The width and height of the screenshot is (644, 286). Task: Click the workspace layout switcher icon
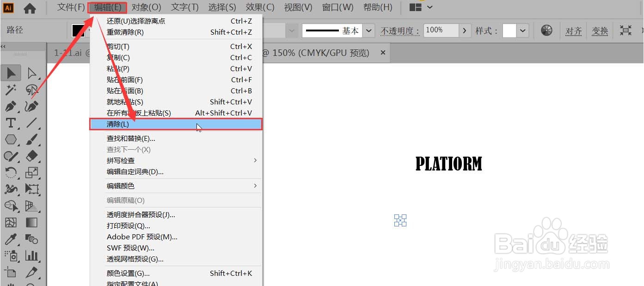pos(416,7)
